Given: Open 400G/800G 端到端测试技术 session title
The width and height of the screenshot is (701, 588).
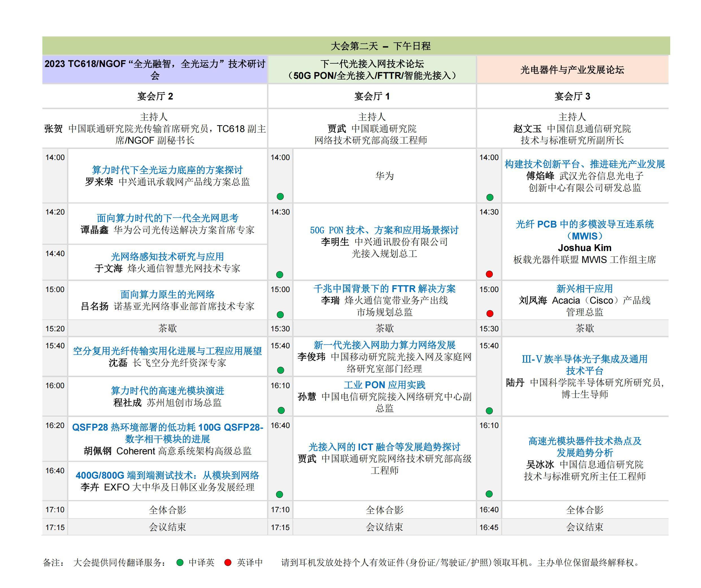Looking at the screenshot, I should (167, 475).
